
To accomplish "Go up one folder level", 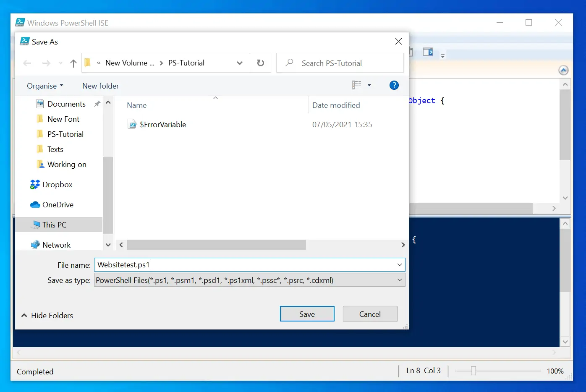I will 73,63.
